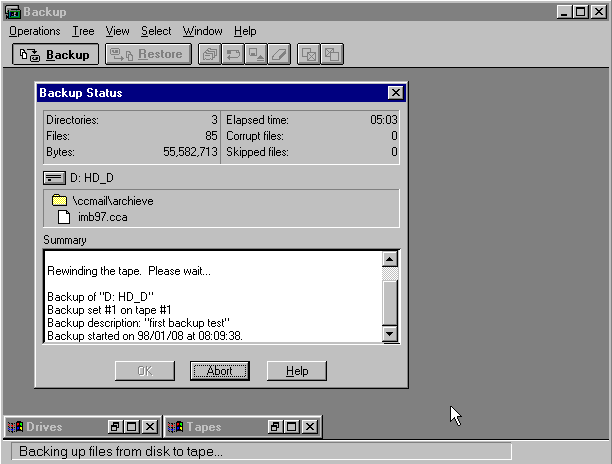Screen dimensions: 612x464
Task: Restore the minimized Tapes window
Action: click(275, 427)
